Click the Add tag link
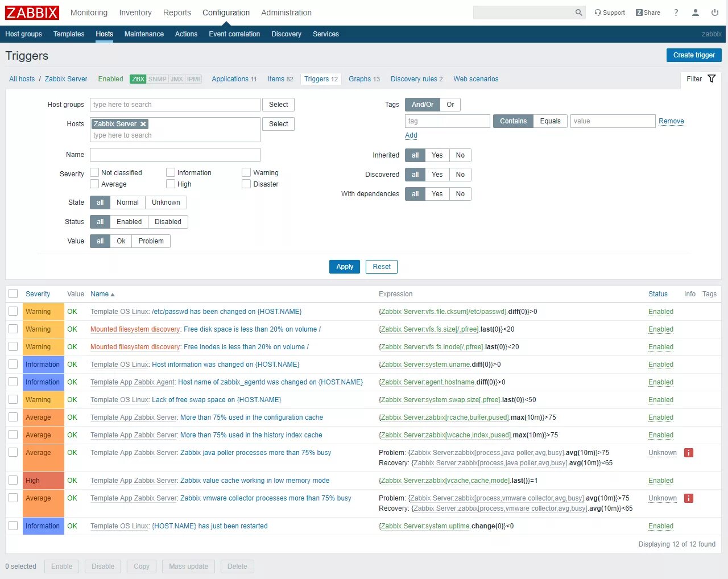The image size is (728, 579). 411,135
